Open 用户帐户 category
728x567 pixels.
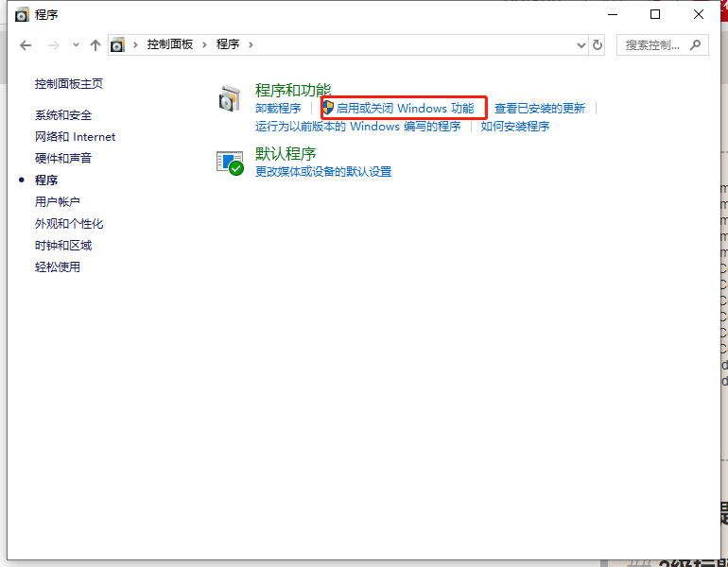[x=58, y=202]
